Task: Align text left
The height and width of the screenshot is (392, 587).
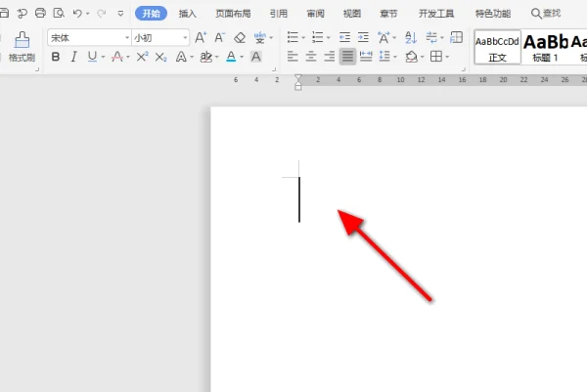Action: (x=293, y=57)
